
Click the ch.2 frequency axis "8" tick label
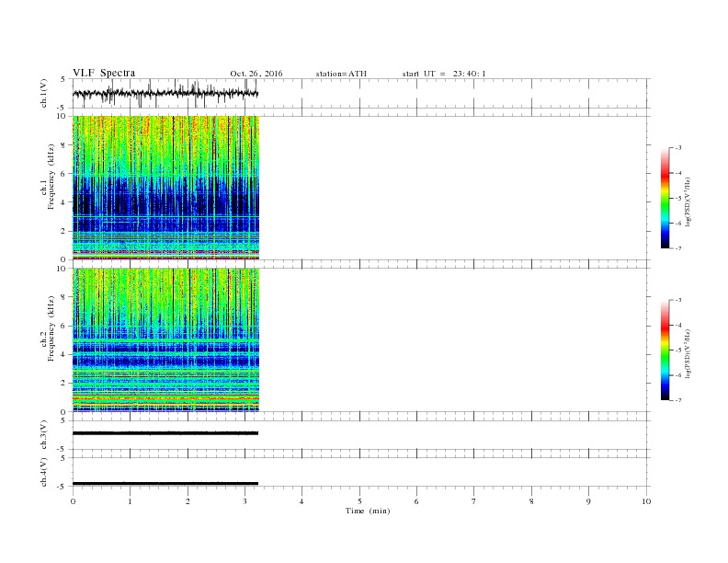pos(63,297)
